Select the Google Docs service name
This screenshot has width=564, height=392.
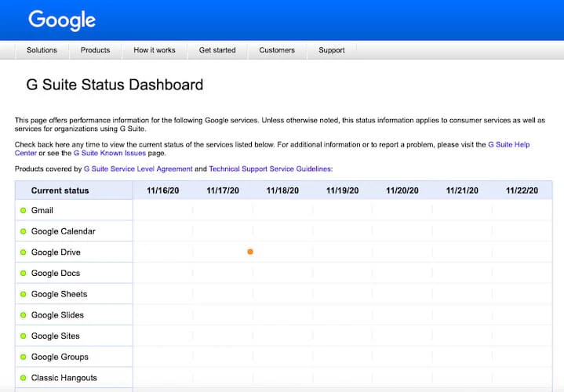[56, 273]
